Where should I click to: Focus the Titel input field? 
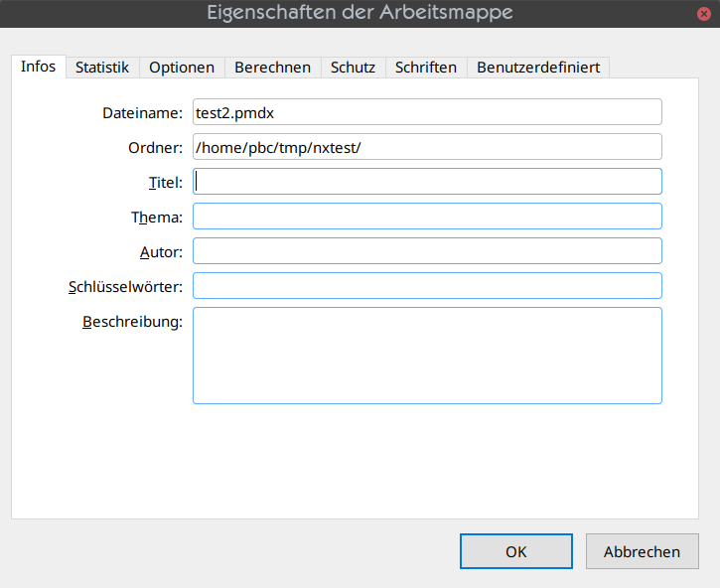pyautogui.click(x=427, y=182)
